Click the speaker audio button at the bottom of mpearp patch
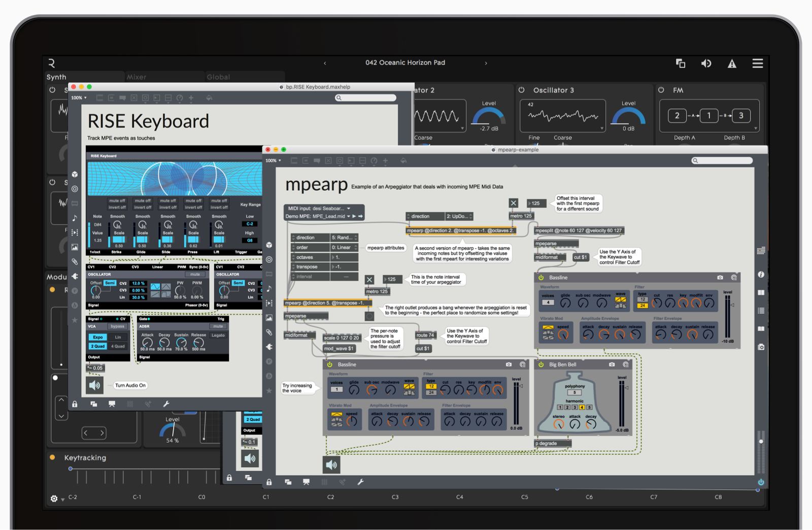This screenshot has width=812, height=530. pyautogui.click(x=331, y=465)
